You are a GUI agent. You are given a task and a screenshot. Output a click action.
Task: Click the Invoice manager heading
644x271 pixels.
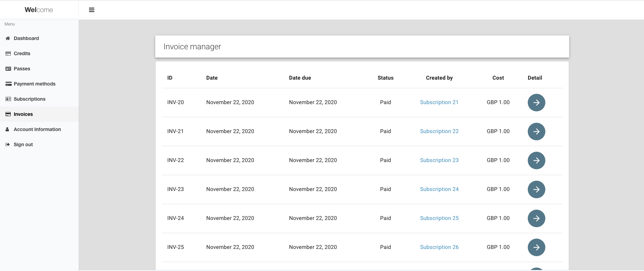pyautogui.click(x=192, y=47)
